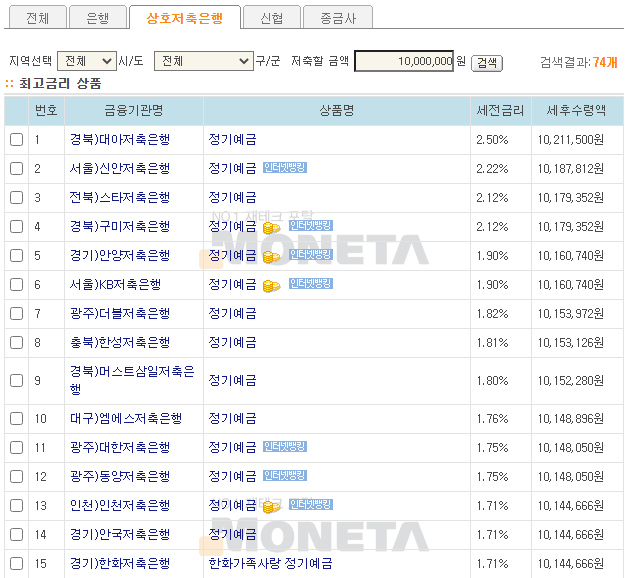Image resolution: width=627 pixels, height=578 pixels.
Task: Click the 금융기관명 column header
Action: (134, 110)
